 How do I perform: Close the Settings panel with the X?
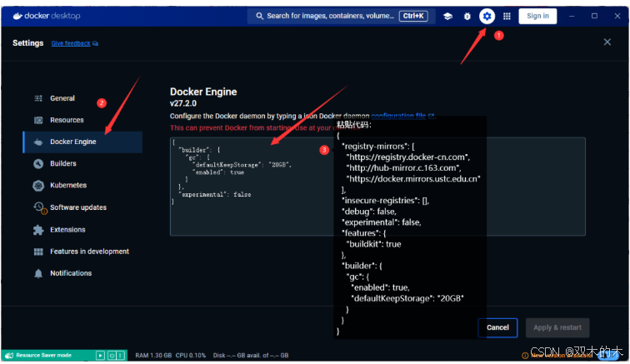(x=607, y=42)
